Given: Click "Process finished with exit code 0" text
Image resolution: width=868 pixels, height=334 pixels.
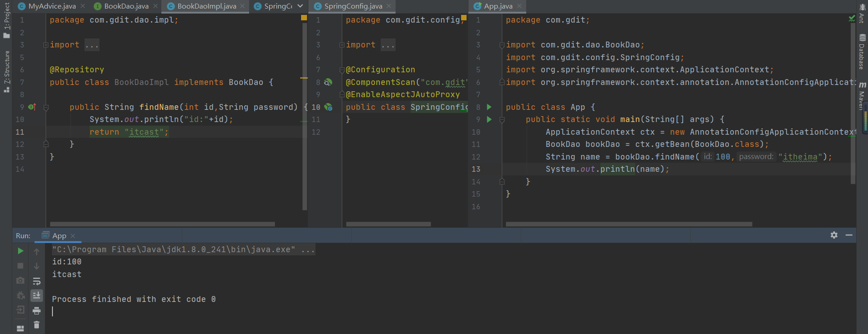Looking at the screenshot, I should coord(134,299).
